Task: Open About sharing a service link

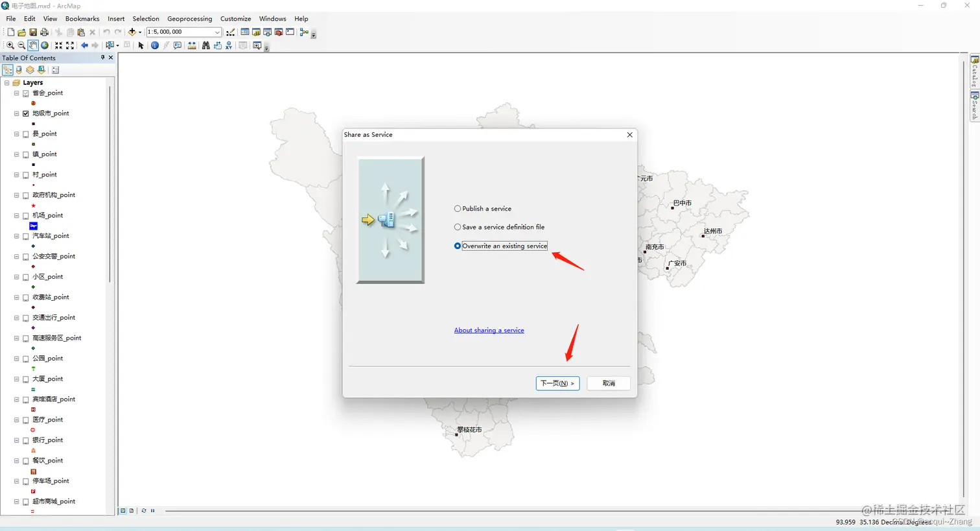Action: click(489, 330)
